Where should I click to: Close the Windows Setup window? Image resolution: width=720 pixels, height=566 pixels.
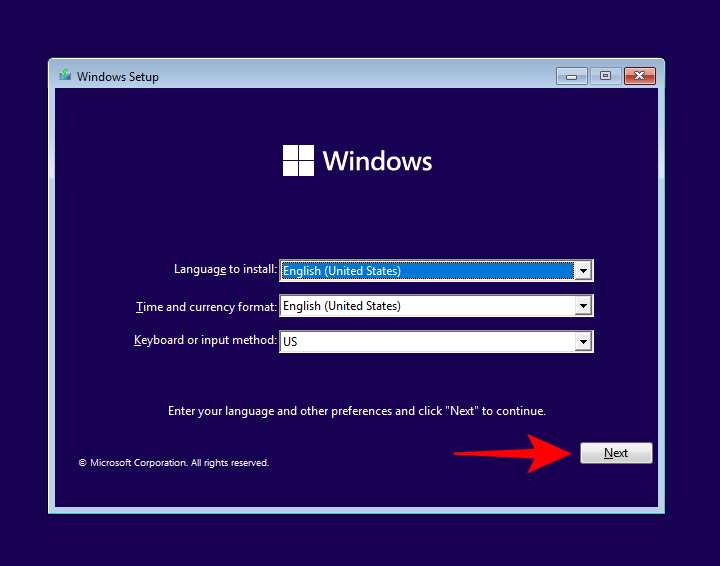640,76
